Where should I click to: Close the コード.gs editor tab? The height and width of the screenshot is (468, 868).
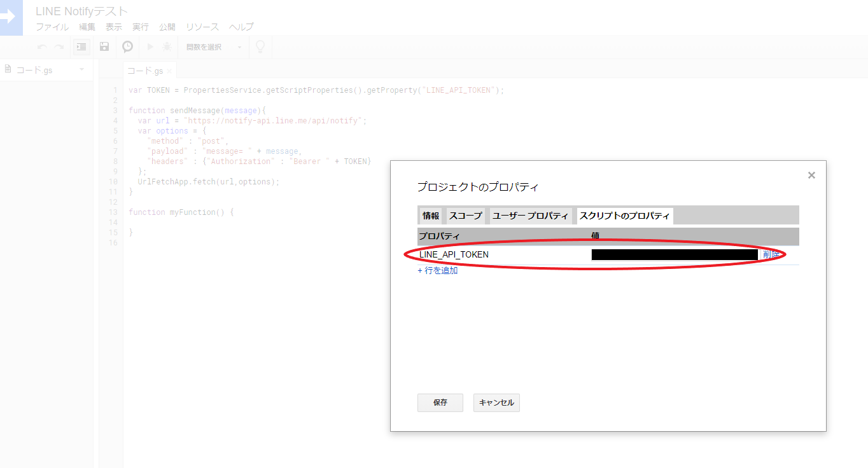[x=169, y=71]
